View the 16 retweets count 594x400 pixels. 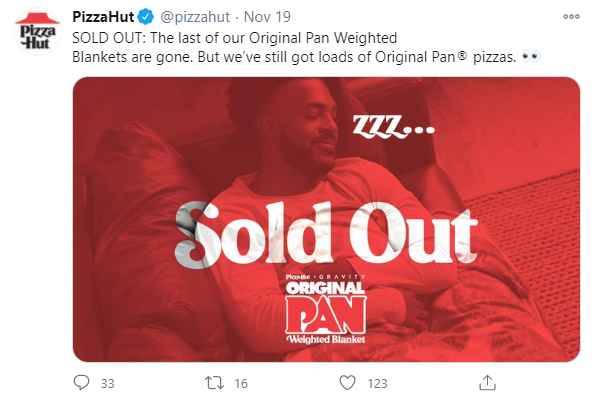241,383
